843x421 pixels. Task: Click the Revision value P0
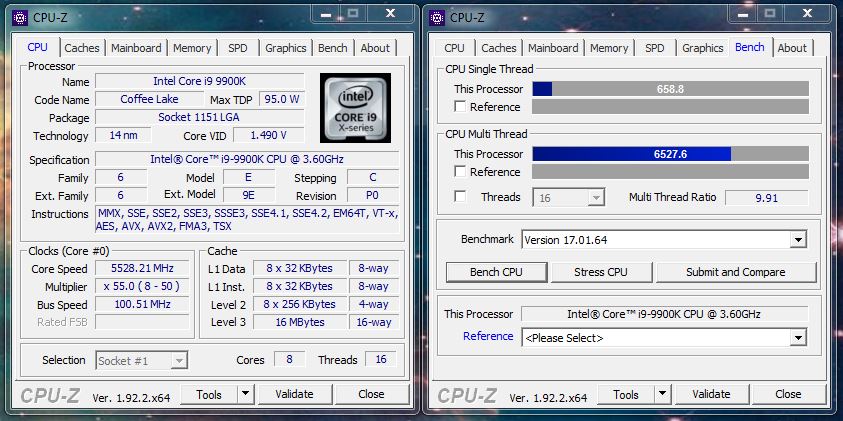pos(373,195)
